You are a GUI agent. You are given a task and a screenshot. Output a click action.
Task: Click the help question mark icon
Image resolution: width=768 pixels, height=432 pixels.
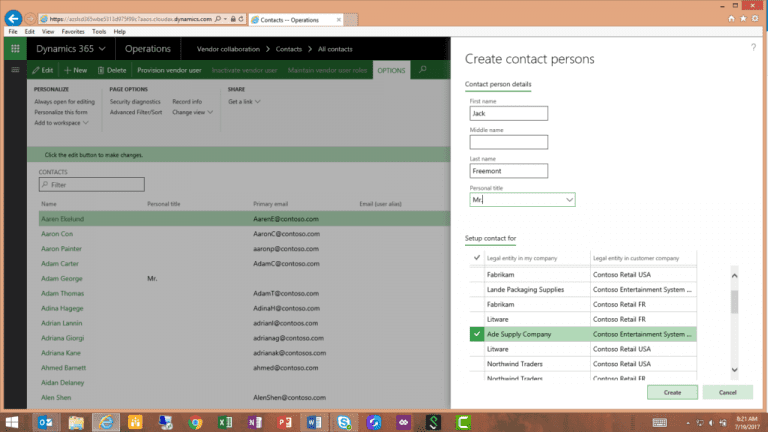[x=753, y=47]
